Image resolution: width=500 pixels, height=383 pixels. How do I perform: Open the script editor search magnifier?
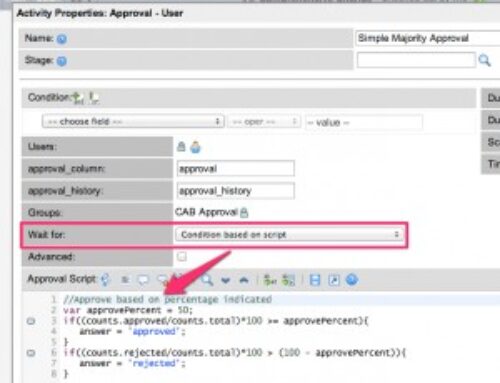pyautogui.click(x=207, y=279)
